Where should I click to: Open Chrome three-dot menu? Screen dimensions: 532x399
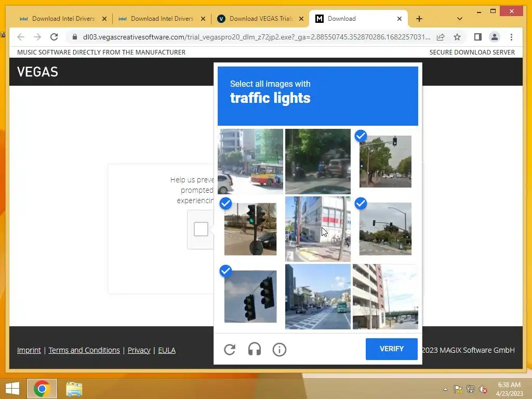point(511,37)
